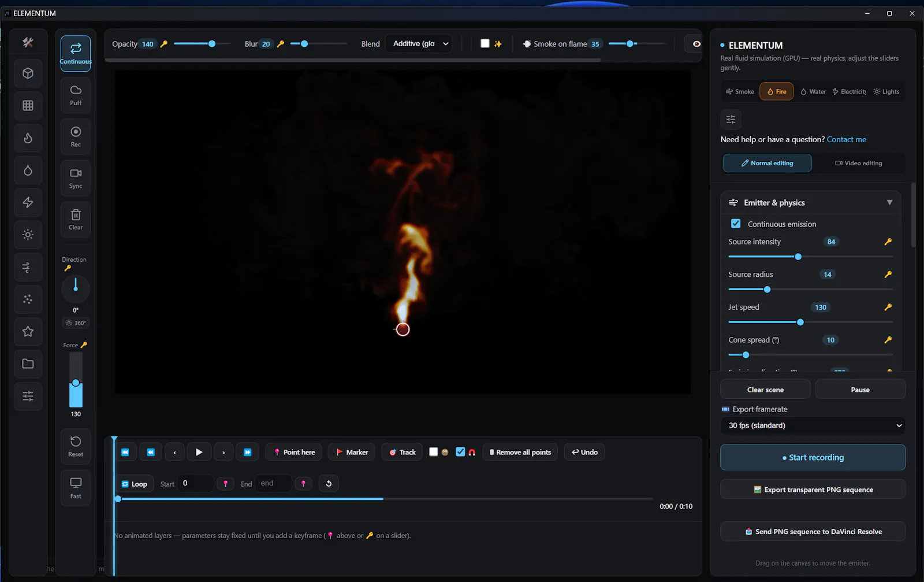Select the lightning bolt icon in left sidebar

pyautogui.click(x=28, y=202)
